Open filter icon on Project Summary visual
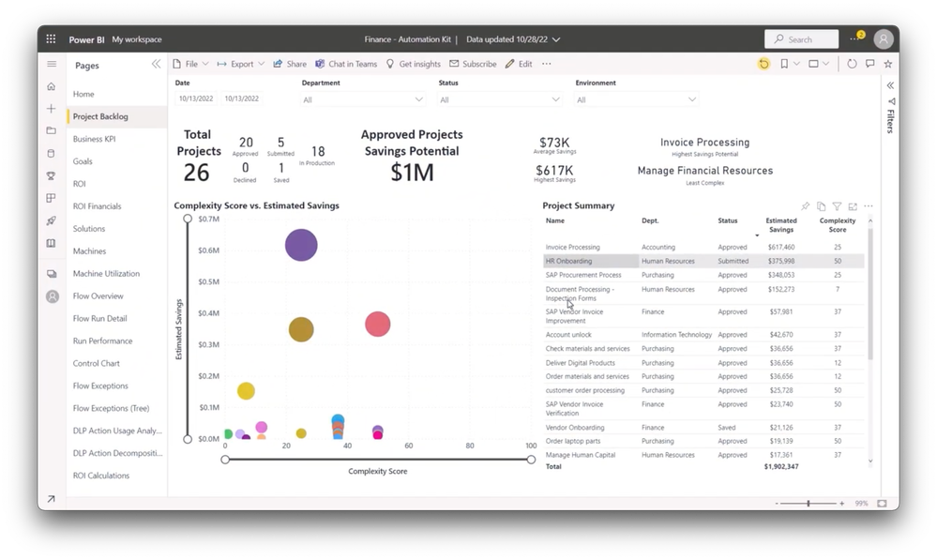The image size is (937, 560). (x=837, y=206)
